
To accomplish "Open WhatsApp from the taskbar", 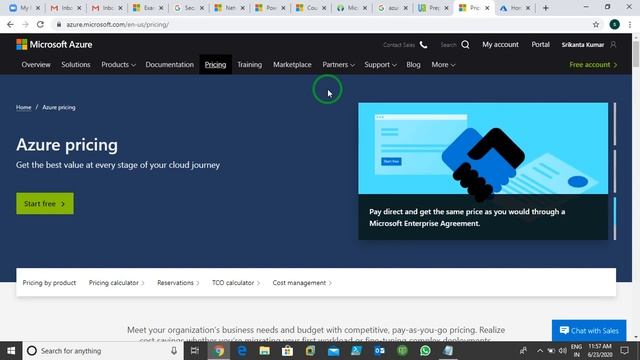I will pos(425,351).
